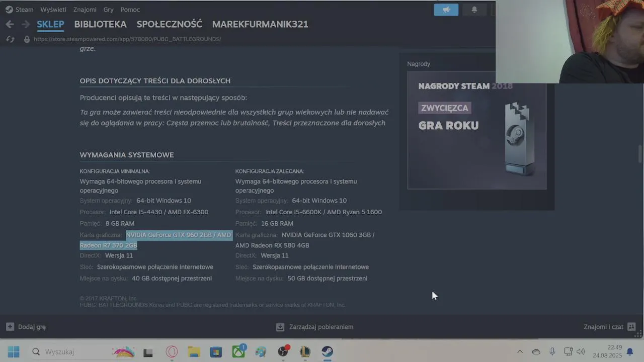Switch to the SKLEP tab
Image resolution: width=644 pixels, height=362 pixels.
(x=50, y=24)
